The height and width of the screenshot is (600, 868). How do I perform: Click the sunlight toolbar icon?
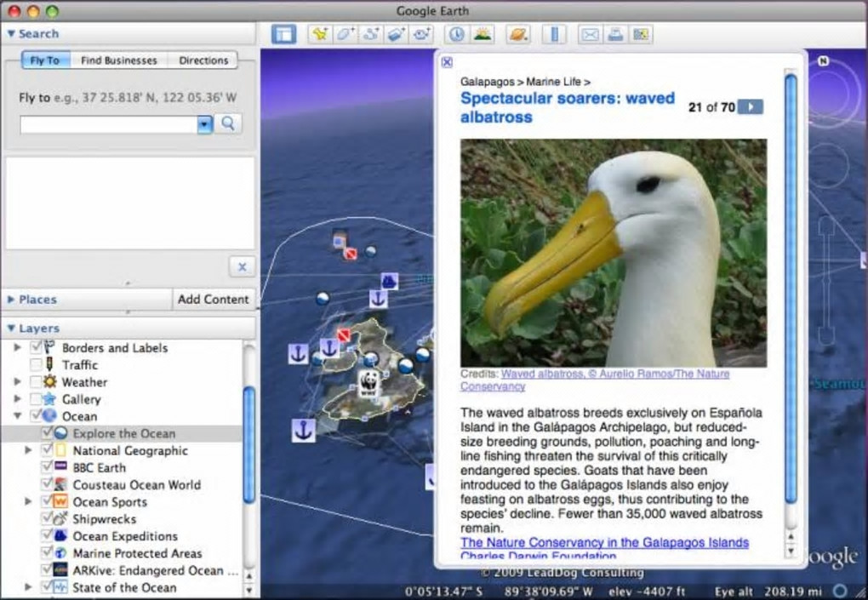click(483, 34)
